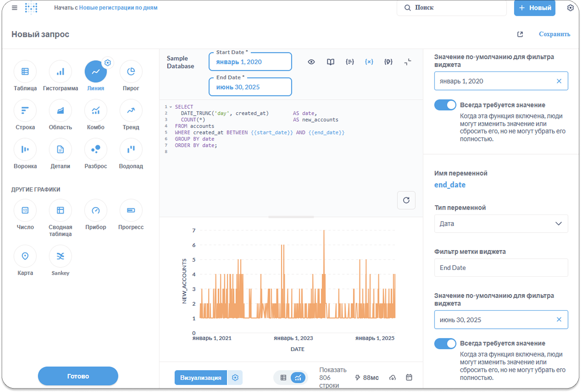Open the Start Date picker field

coord(250,62)
